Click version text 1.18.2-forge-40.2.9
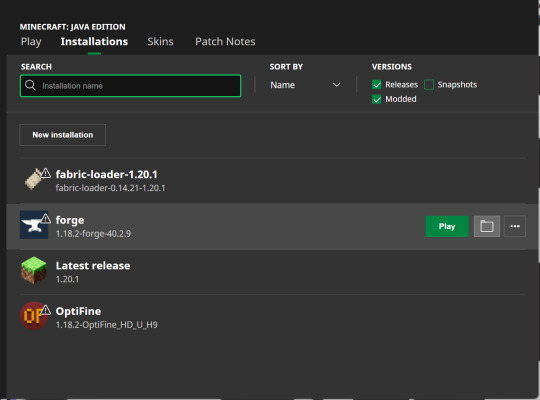The height and width of the screenshot is (400, 540). click(93, 234)
